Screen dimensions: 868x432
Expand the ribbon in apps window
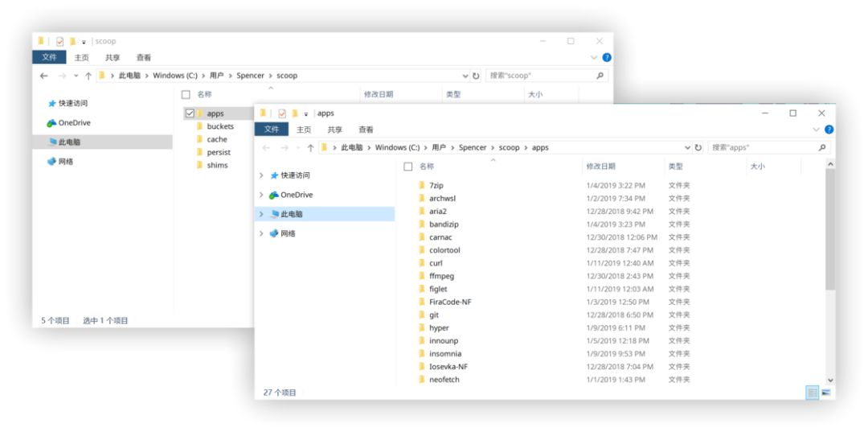click(x=816, y=130)
